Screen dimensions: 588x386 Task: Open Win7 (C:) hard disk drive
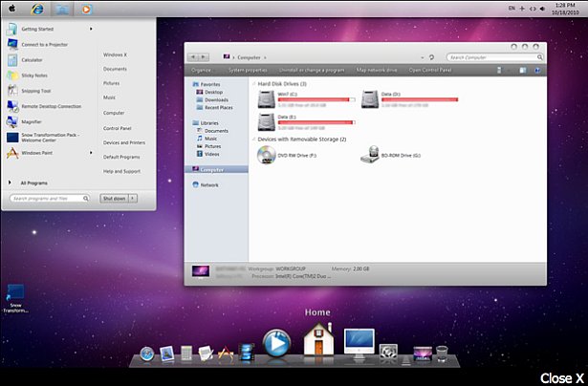(267, 98)
